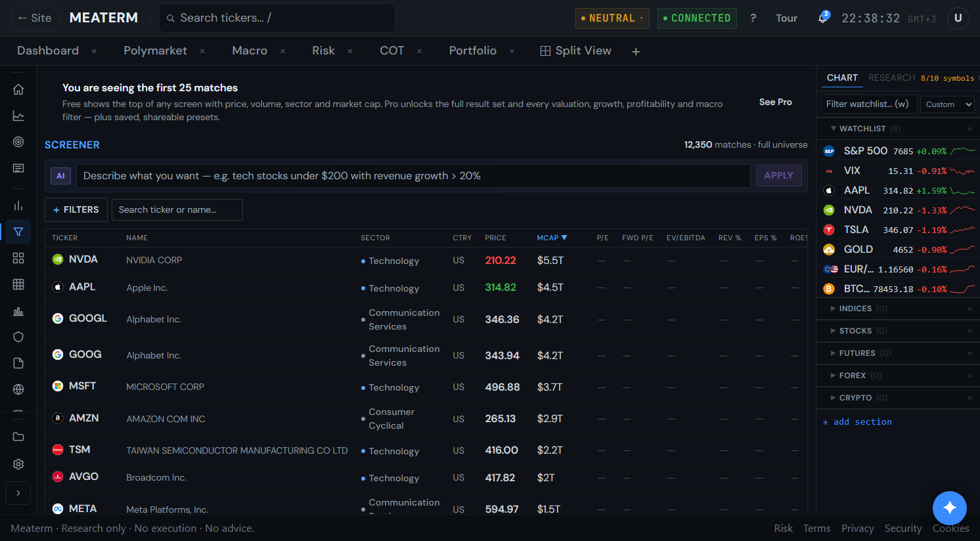Open the folder sidebar icon

18,437
